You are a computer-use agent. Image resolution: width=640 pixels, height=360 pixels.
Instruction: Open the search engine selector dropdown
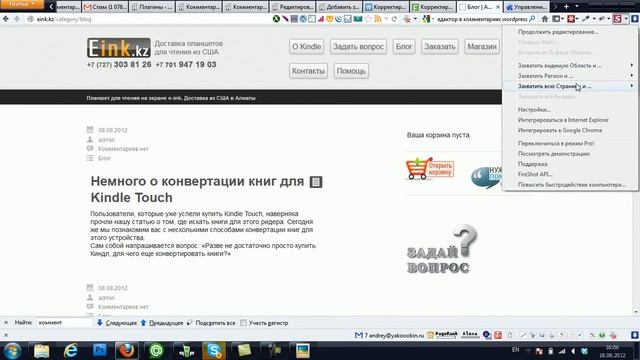tap(428, 19)
